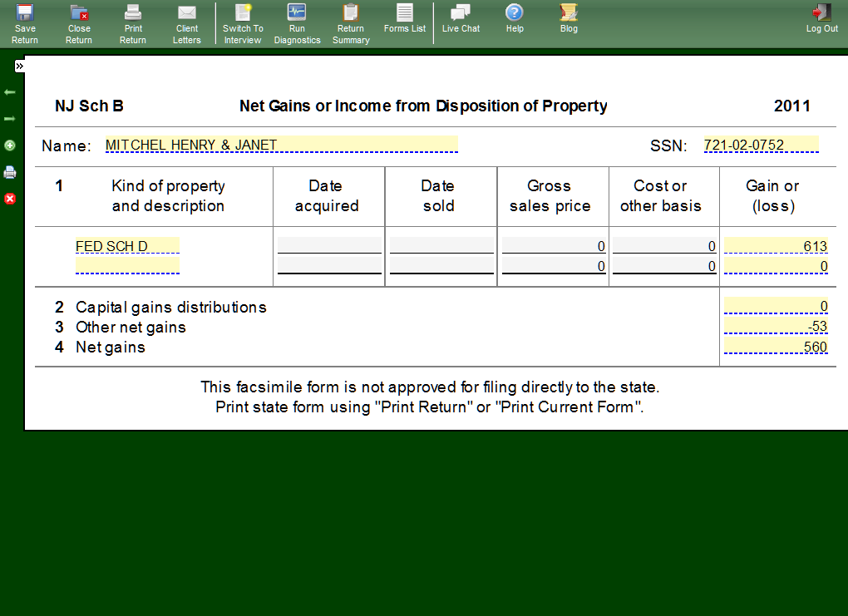Start a Live Chat session
The image size is (848, 616).
[461, 18]
